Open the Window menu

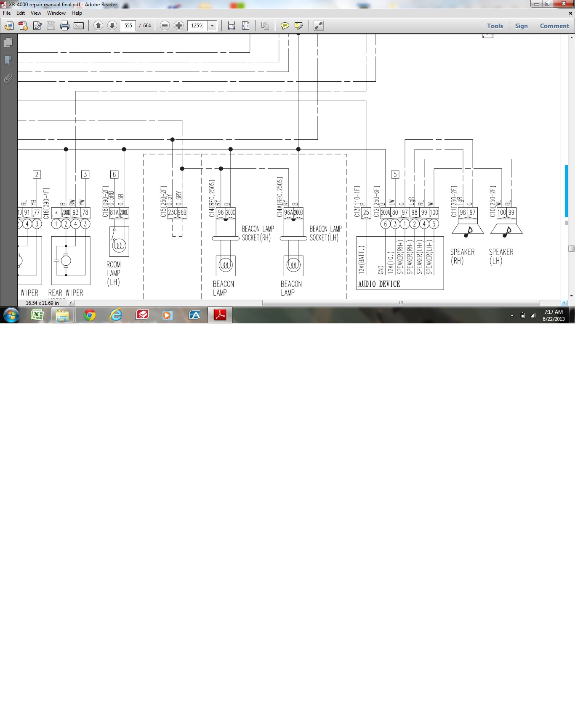point(56,13)
